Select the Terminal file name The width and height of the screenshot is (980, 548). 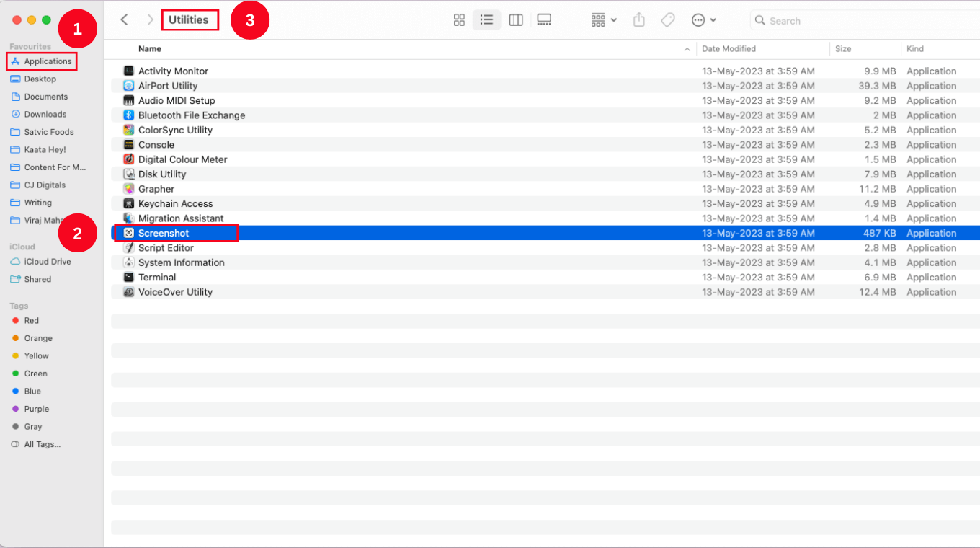(157, 278)
